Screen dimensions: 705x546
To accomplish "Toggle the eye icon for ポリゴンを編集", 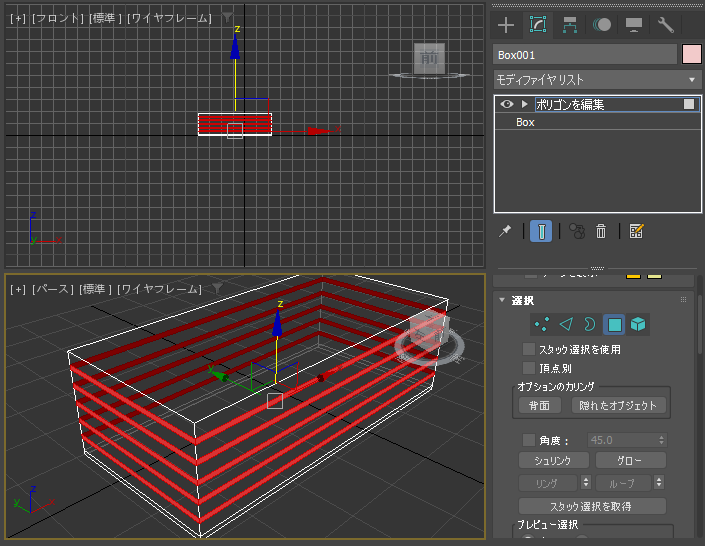I will tap(507, 104).
